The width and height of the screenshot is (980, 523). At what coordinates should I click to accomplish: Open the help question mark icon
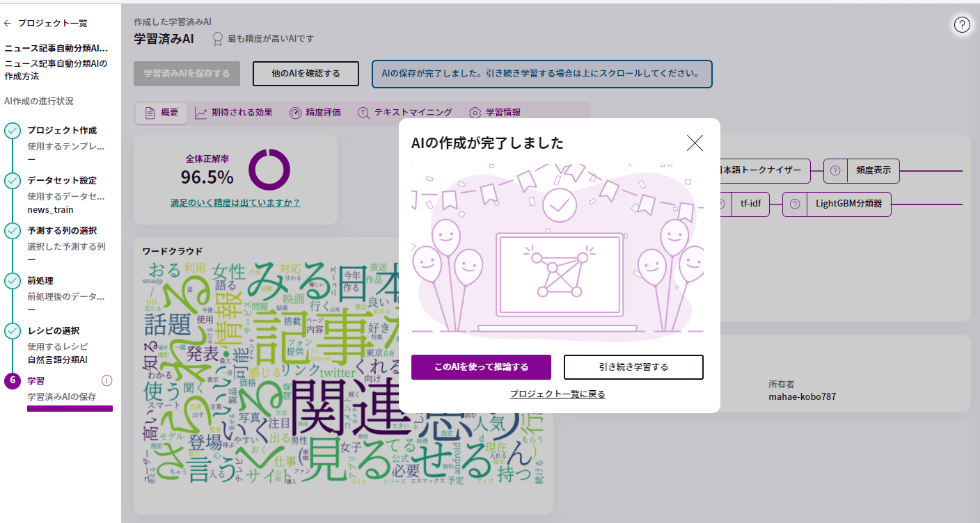click(962, 25)
